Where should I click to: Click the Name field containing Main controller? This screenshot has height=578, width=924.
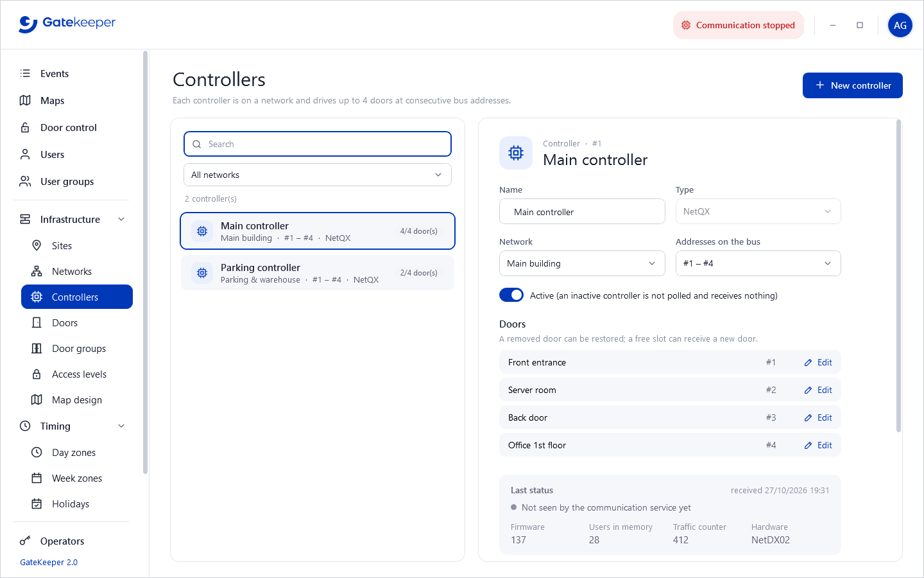582,211
